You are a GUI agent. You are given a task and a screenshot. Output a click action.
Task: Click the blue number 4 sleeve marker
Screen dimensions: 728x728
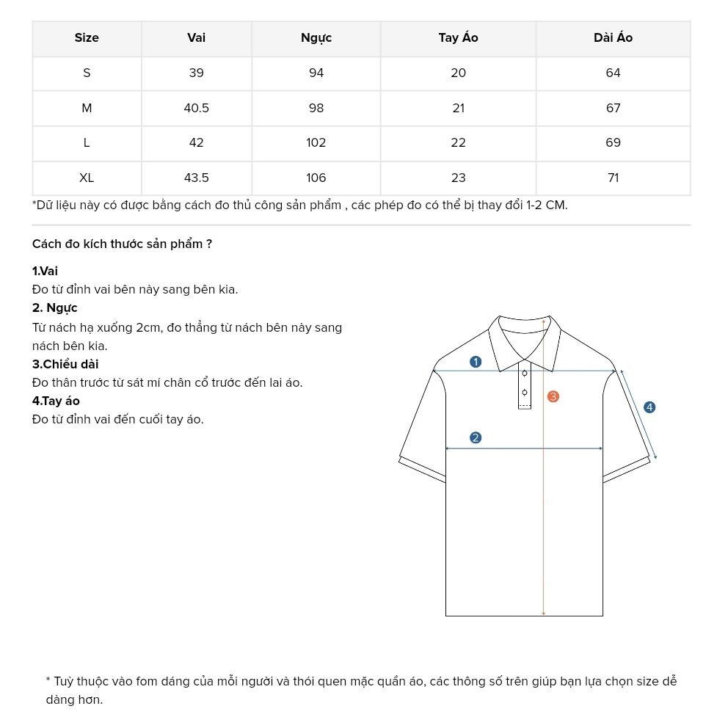click(649, 407)
